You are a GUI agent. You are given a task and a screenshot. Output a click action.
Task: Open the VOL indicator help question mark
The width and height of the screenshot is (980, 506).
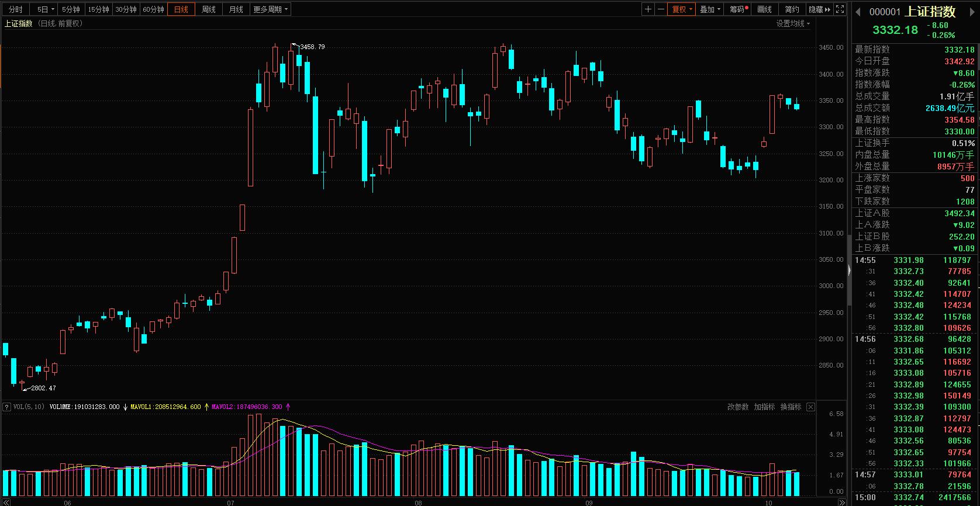pos(7,407)
